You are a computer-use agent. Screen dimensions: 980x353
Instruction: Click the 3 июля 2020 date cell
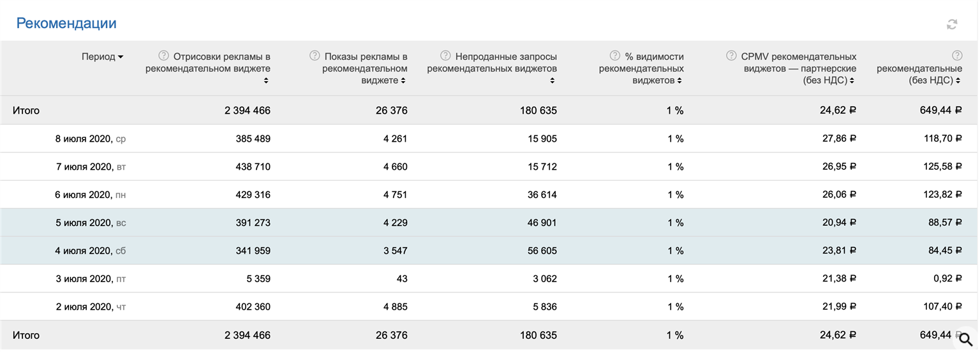[x=90, y=279]
